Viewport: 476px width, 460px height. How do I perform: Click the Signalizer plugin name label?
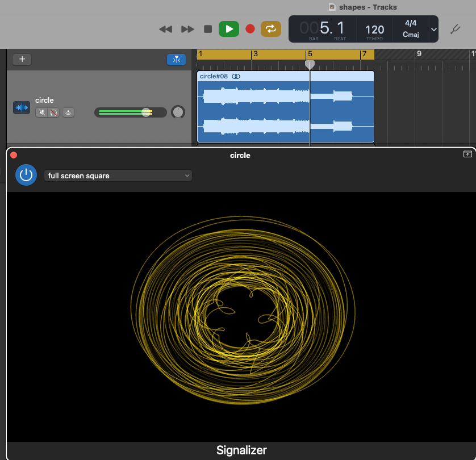point(241,450)
